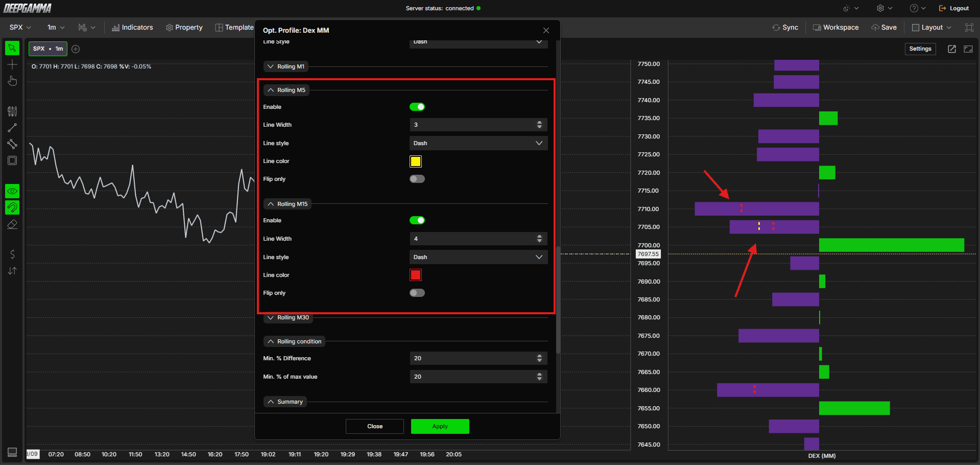Image resolution: width=980 pixels, height=465 pixels.
Task: Click the Close button in dialog
Action: tap(375, 426)
